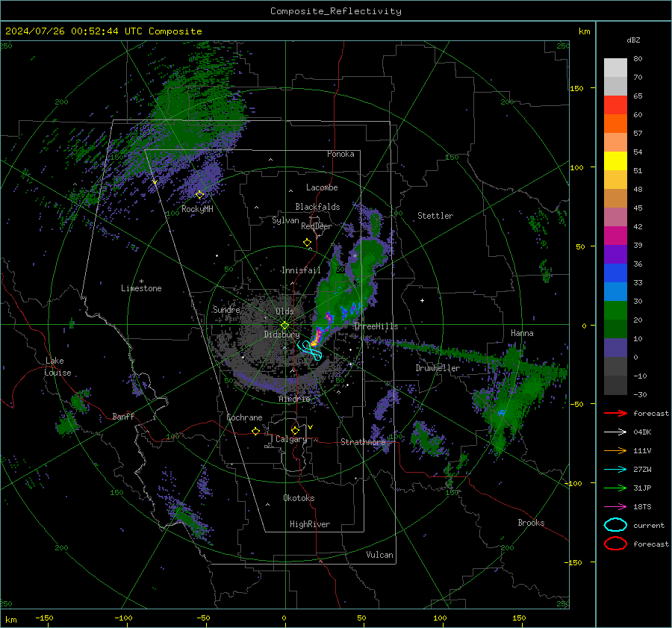Click the white plus marker east of ThreeHills
The width and height of the screenshot is (672, 628).
click(422, 300)
